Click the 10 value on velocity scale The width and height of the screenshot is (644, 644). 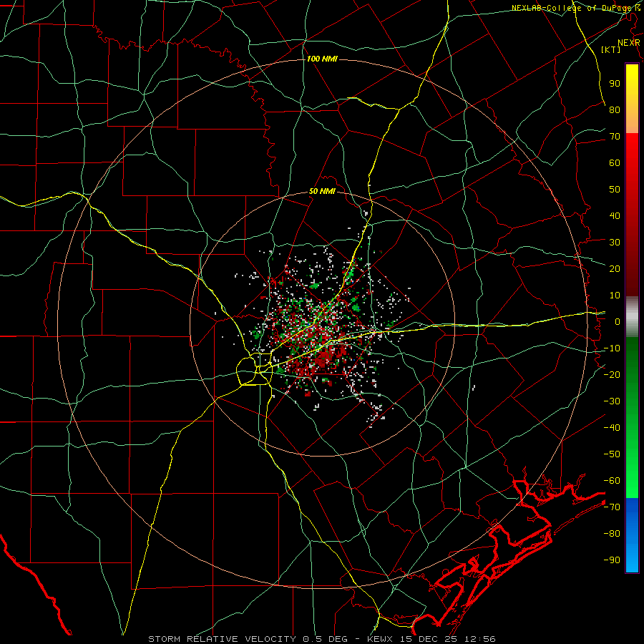coord(615,296)
